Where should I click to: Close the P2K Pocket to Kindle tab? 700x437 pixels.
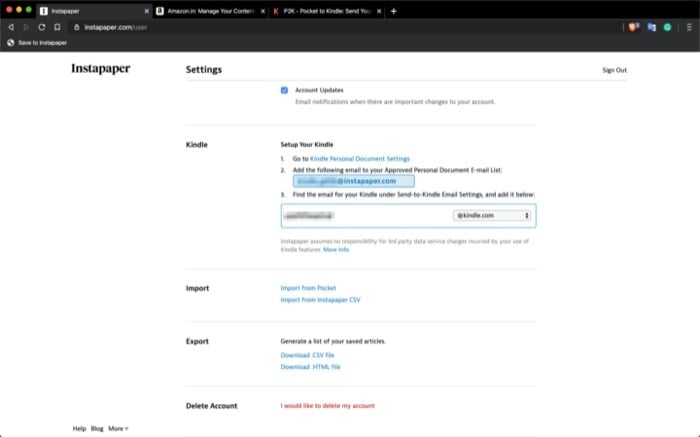tap(379, 11)
